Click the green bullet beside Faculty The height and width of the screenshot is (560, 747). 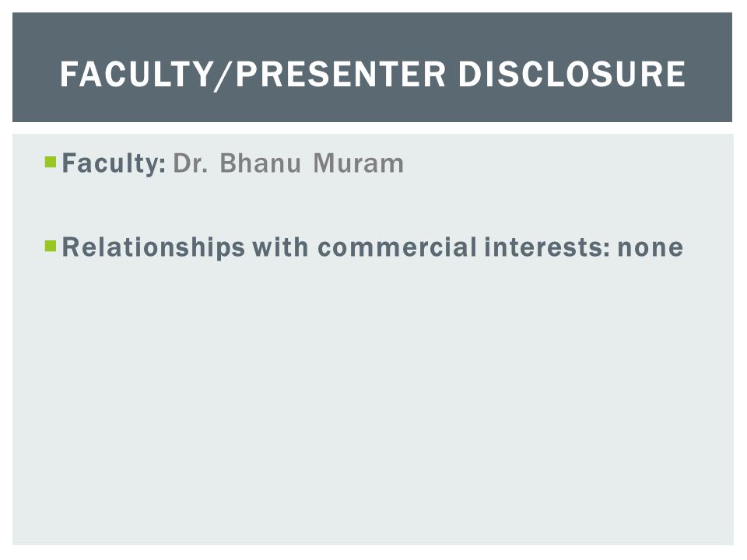(x=51, y=162)
